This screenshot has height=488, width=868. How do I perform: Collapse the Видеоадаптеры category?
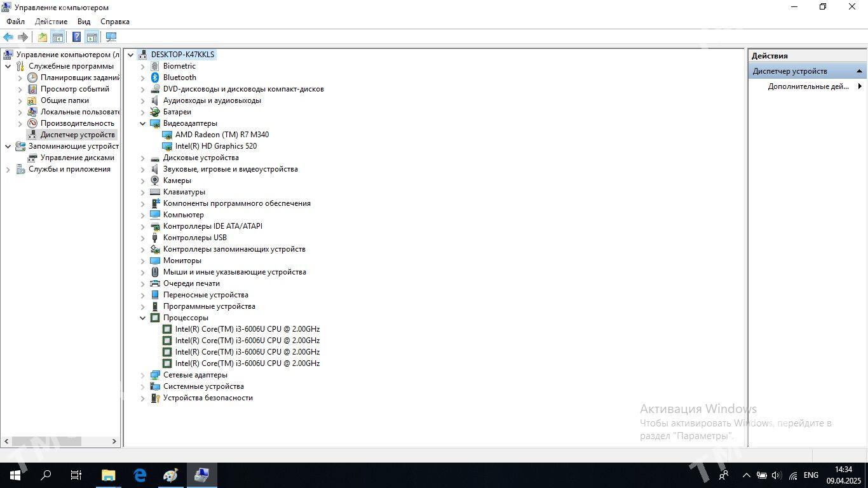(143, 123)
